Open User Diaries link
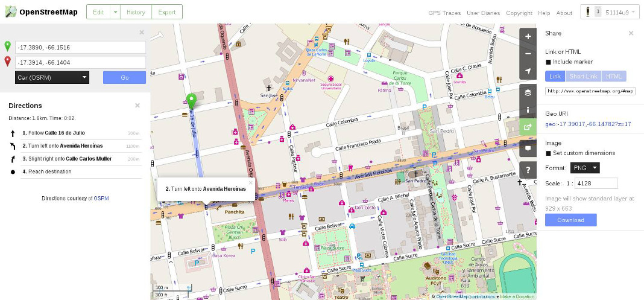 484,13
